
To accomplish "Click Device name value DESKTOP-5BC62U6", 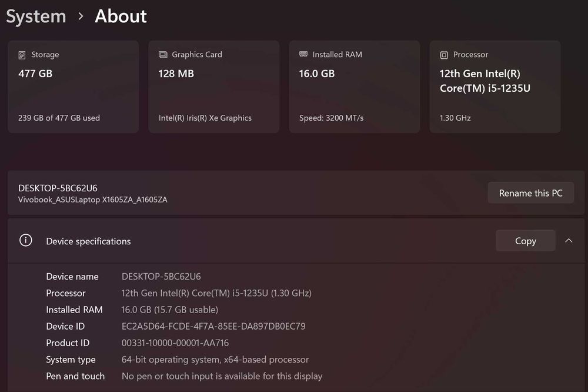I will pyautogui.click(x=161, y=277).
